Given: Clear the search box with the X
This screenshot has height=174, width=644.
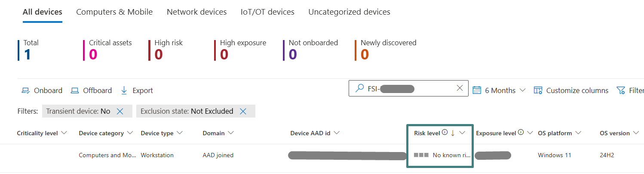Looking at the screenshot, I should tap(460, 88).
